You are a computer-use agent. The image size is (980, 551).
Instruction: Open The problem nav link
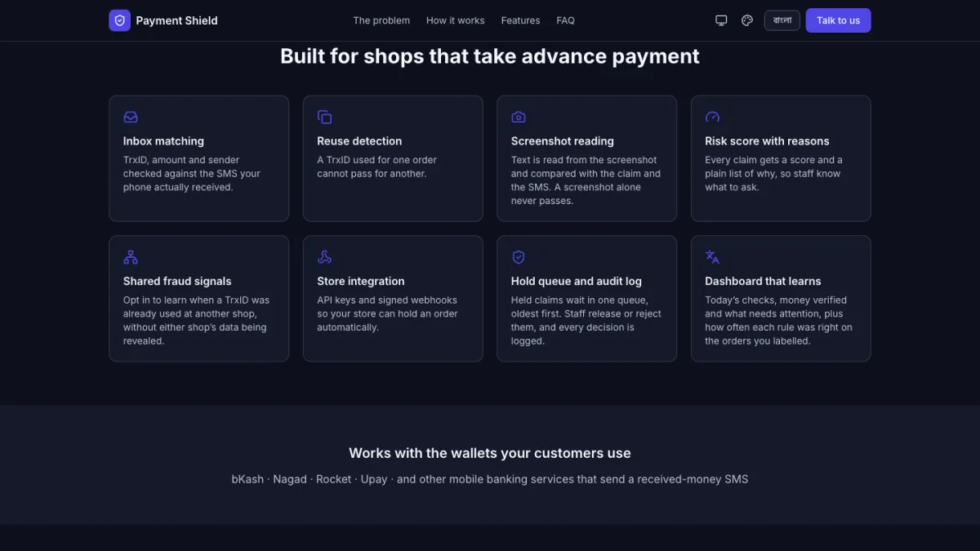point(381,20)
